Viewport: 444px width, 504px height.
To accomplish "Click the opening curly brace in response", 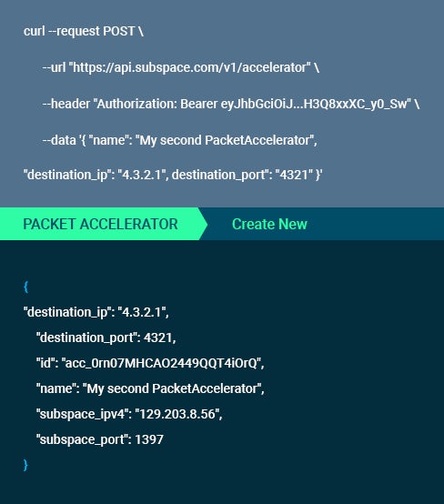I will (26, 287).
